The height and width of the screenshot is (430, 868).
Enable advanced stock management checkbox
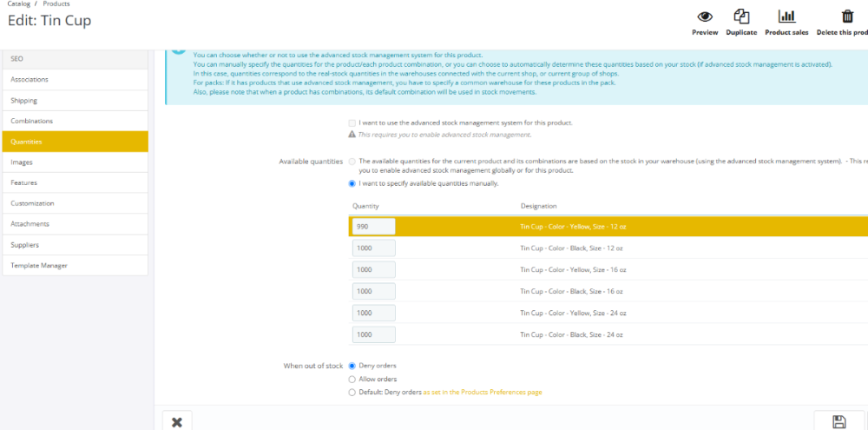pyautogui.click(x=352, y=123)
